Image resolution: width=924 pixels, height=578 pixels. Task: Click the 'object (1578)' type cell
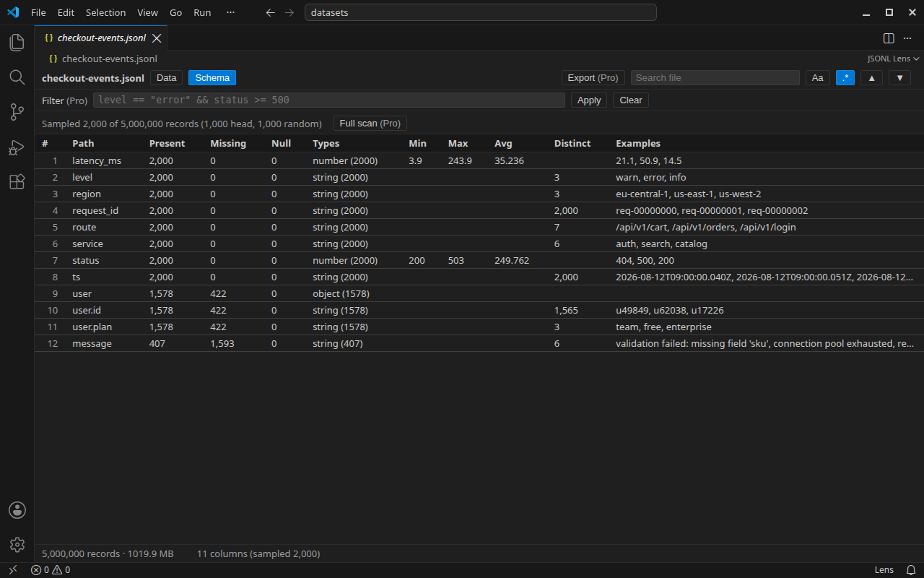(x=340, y=293)
